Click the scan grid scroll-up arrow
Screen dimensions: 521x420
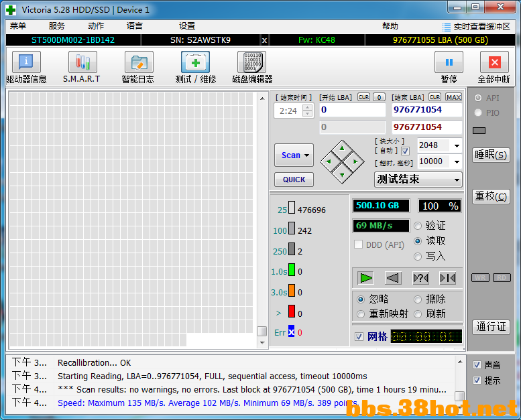tap(262, 98)
